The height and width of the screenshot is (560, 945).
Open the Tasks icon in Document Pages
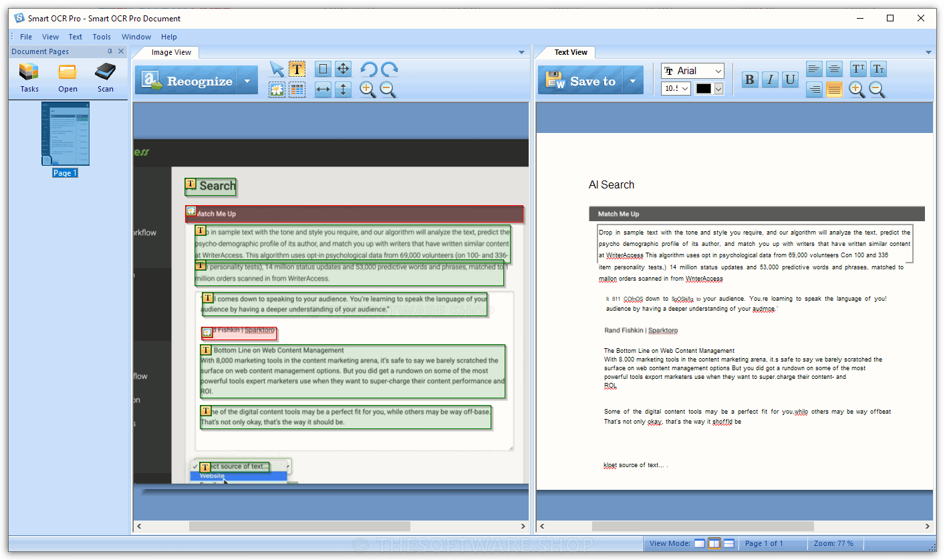pyautogui.click(x=29, y=77)
